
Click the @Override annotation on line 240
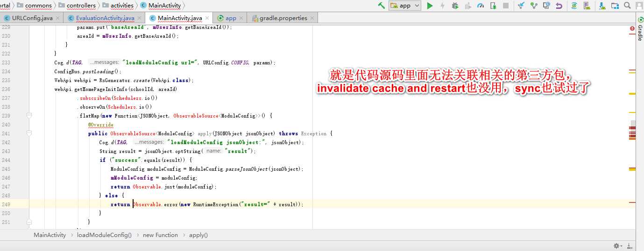[100, 125]
